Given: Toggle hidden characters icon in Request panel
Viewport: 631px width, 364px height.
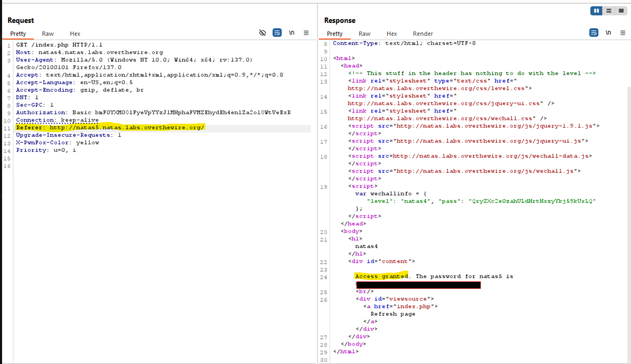Looking at the screenshot, I should pyautogui.click(x=262, y=33).
